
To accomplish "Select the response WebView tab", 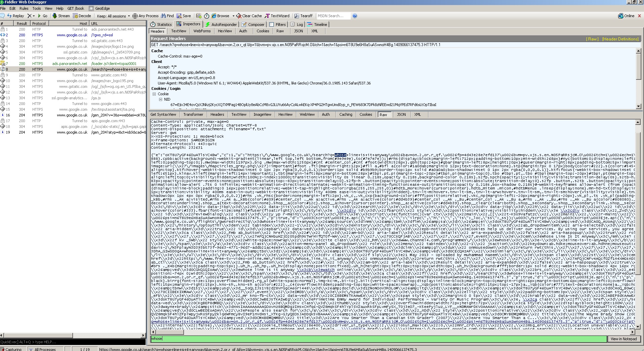I will click(x=307, y=114).
